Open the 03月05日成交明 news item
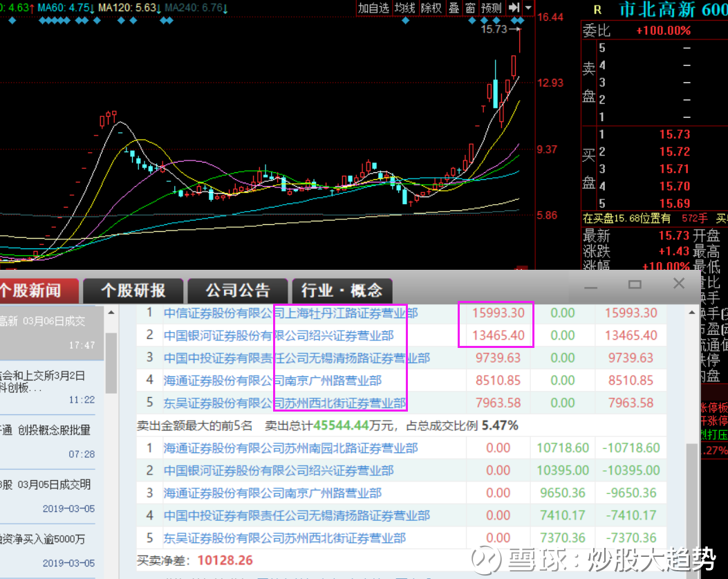Screen dimensions: 728x579 pyautogui.click(x=47, y=496)
